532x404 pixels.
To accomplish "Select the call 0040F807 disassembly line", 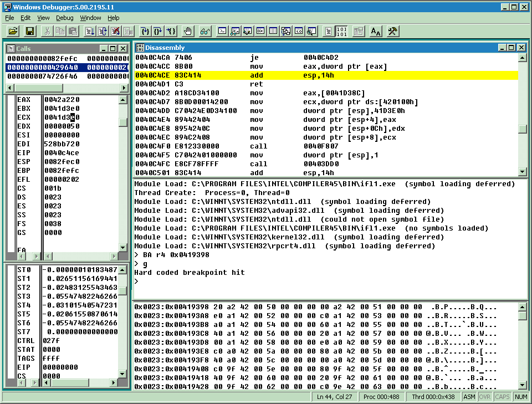I will point(326,146).
